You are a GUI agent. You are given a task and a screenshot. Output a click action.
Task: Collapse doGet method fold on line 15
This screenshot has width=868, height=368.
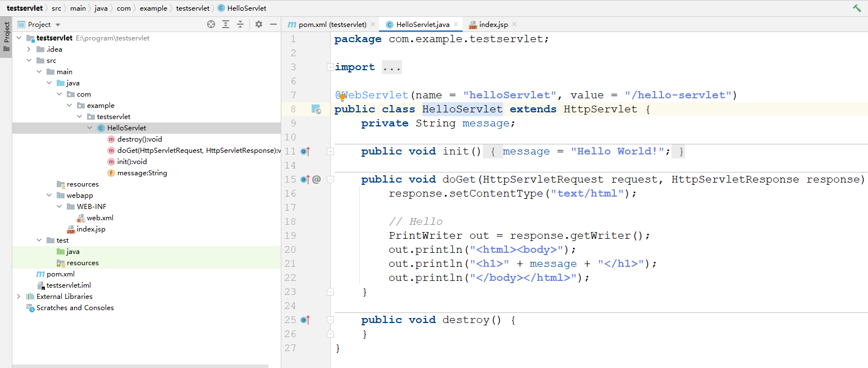(330, 179)
